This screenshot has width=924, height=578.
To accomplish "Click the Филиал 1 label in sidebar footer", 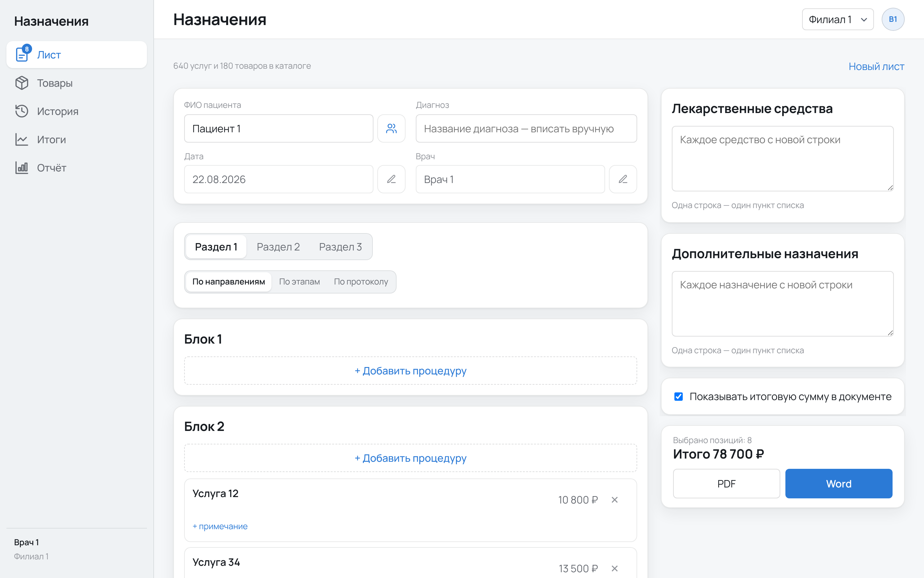I will (31, 556).
